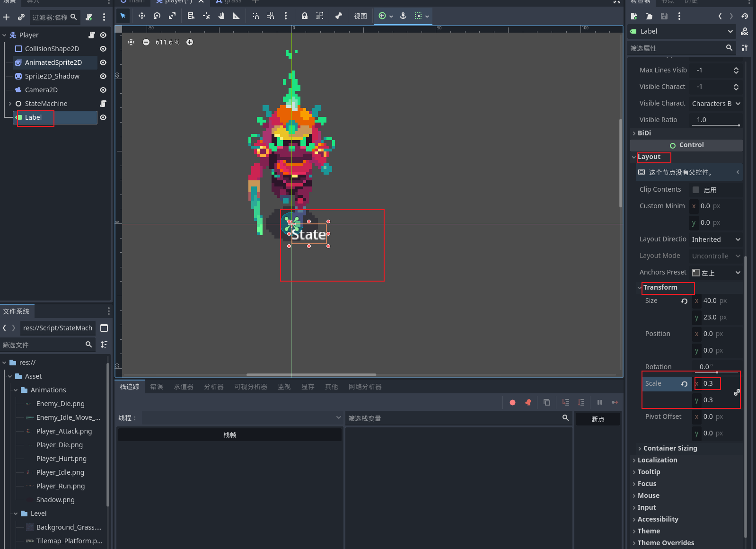
Task: Toggle split view in FileSystem dock
Action: pos(105,328)
